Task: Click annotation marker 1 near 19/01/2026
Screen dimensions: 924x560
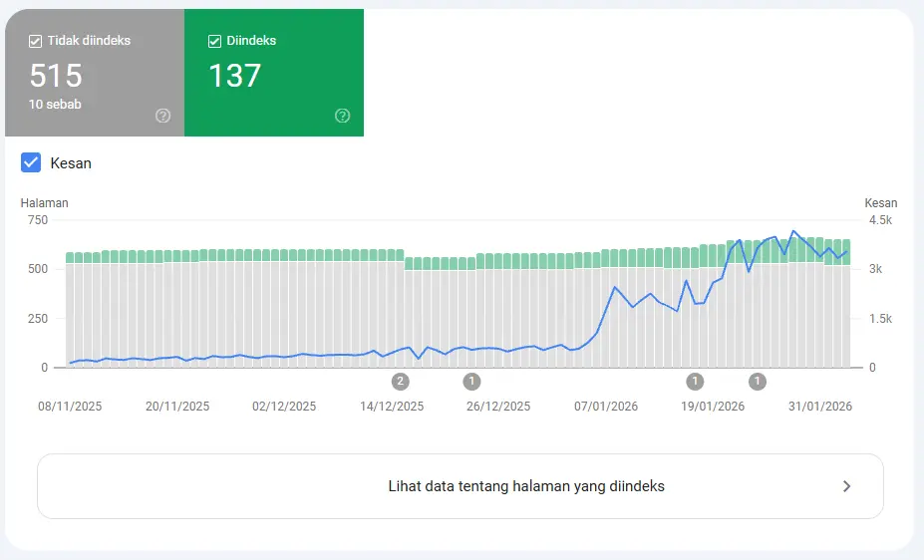Action: pyautogui.click(x=695, y=381)
